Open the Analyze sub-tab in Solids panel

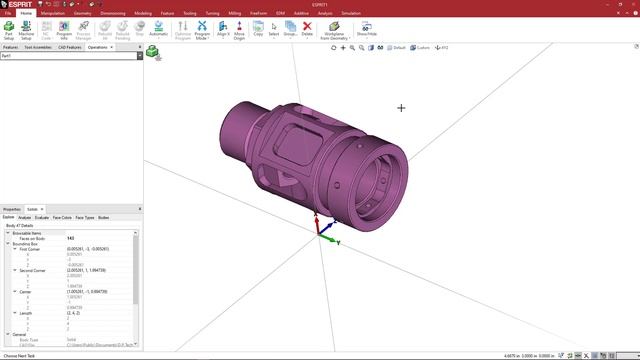pyautogui.click(x=24, y=218)
